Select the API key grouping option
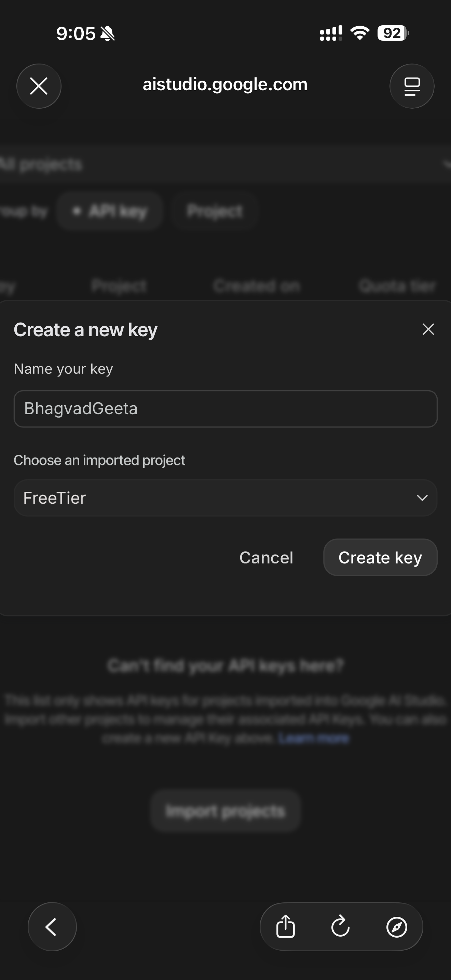Image resolution: width=451 pixels, height=980 pixels. tap(110, 211)
